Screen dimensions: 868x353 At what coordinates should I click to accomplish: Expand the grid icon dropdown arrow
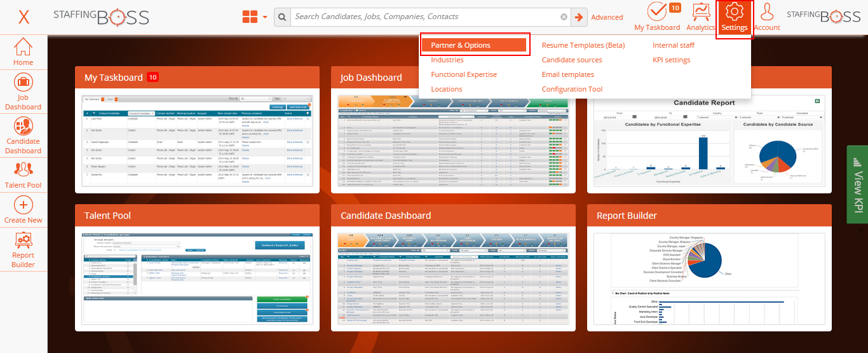pos(265,17)
